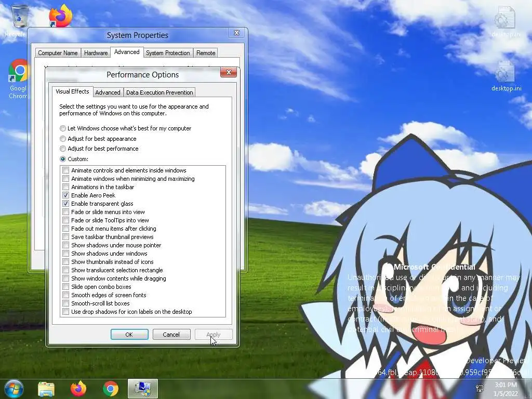Check Smooth edges of screen fonts
The width and height of the screenshot is (532, 399).
[66, 295]
